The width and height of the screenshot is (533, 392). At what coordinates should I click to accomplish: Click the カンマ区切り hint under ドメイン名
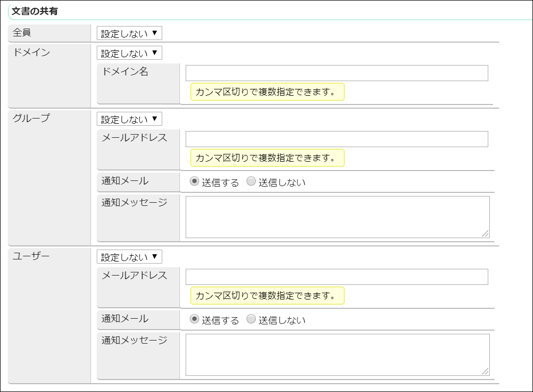(x=268, y=92)
